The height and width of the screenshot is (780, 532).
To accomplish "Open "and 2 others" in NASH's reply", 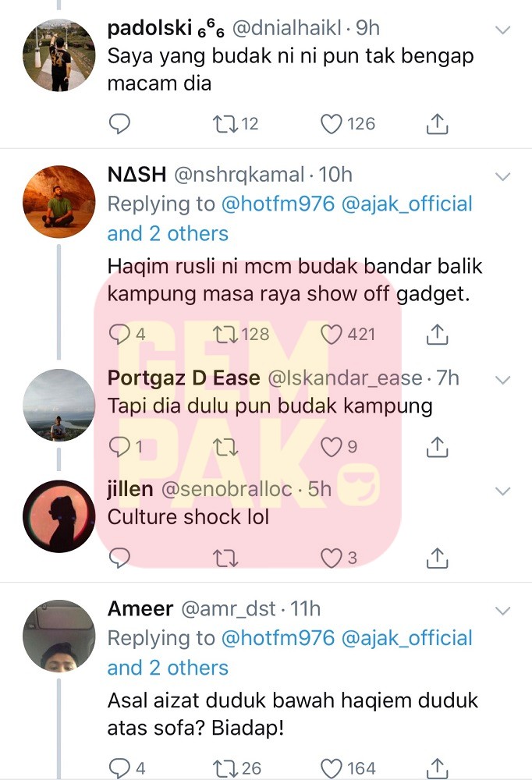I will (x=168, y=233).
